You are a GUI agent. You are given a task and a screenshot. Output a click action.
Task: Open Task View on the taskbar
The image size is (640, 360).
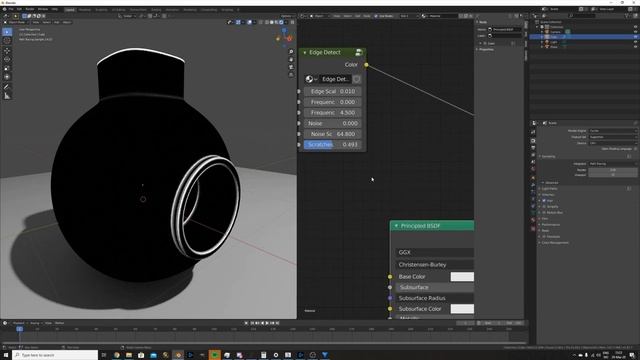104,355
